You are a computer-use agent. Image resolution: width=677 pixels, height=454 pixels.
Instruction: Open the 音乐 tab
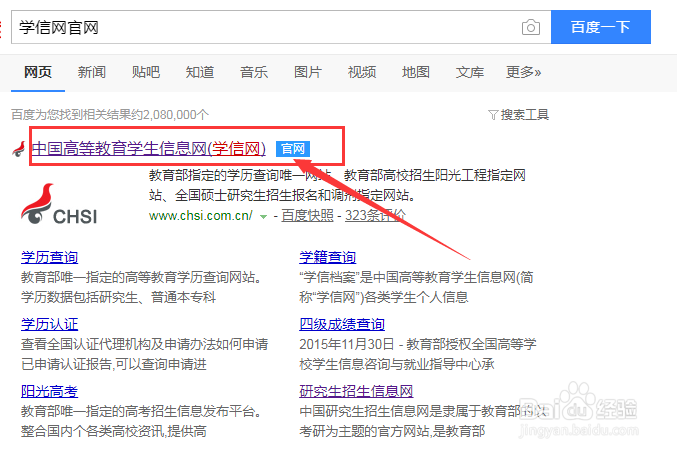coord(254,72)
